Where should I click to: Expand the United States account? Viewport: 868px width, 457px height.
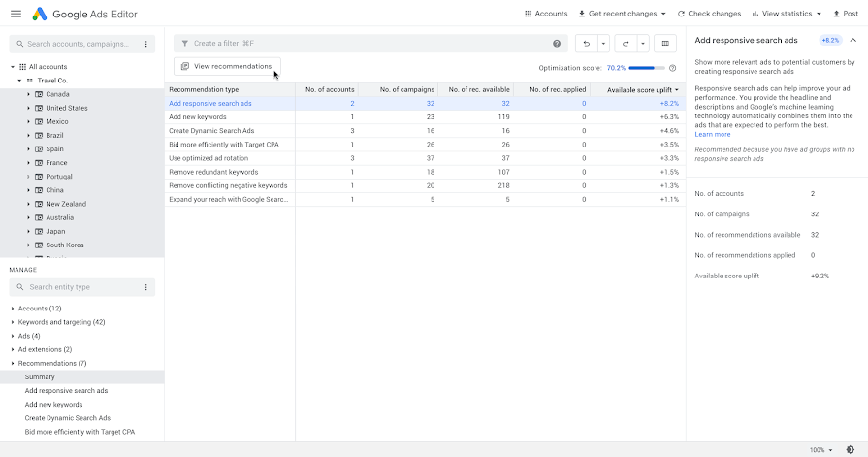coord(28,108)
